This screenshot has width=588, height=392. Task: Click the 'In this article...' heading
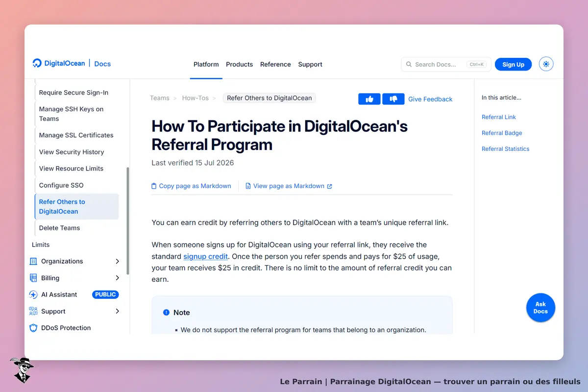[x=501, y=98]
